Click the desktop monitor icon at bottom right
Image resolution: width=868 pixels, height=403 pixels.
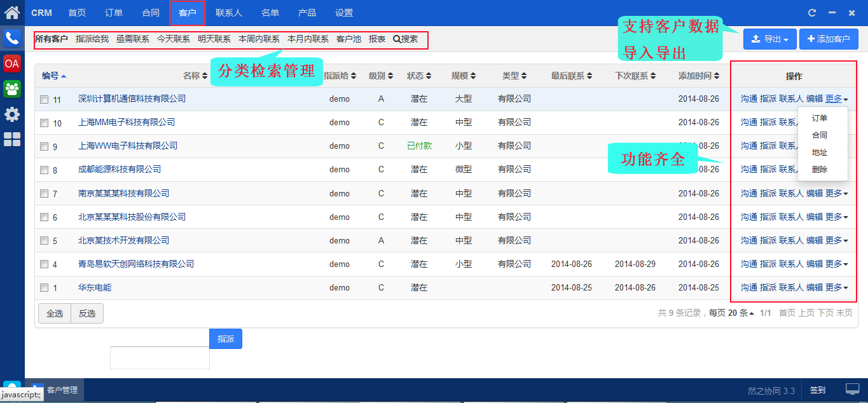point(852,389)
